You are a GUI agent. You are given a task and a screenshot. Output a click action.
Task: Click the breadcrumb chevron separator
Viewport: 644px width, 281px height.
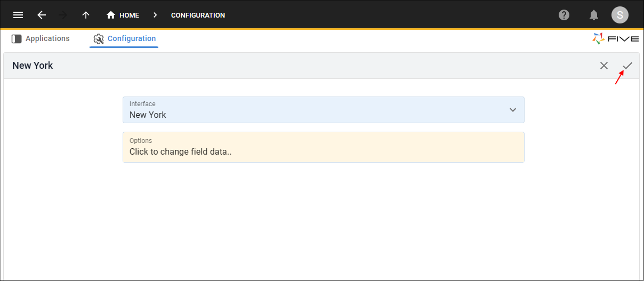tap(155, 15)
